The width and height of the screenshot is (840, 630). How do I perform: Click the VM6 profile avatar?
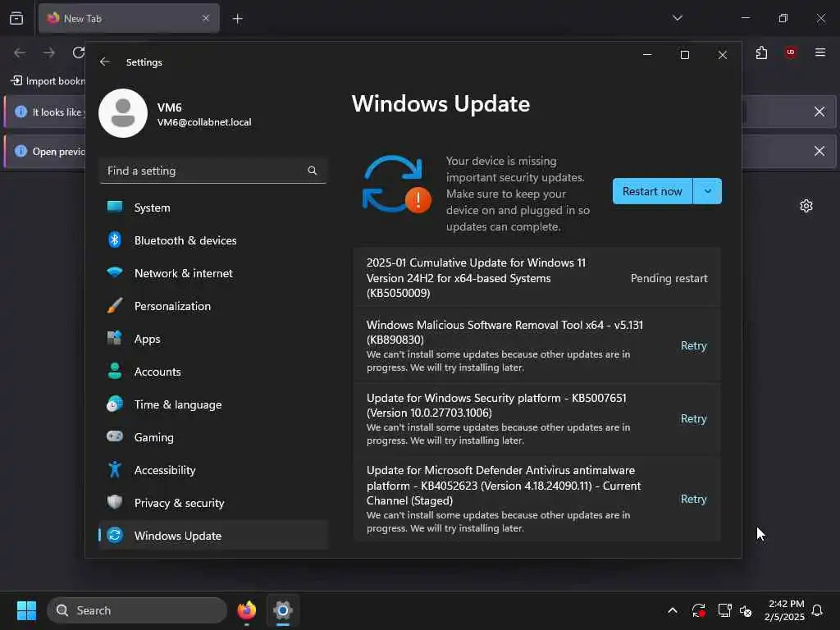[x=123, y=113]
